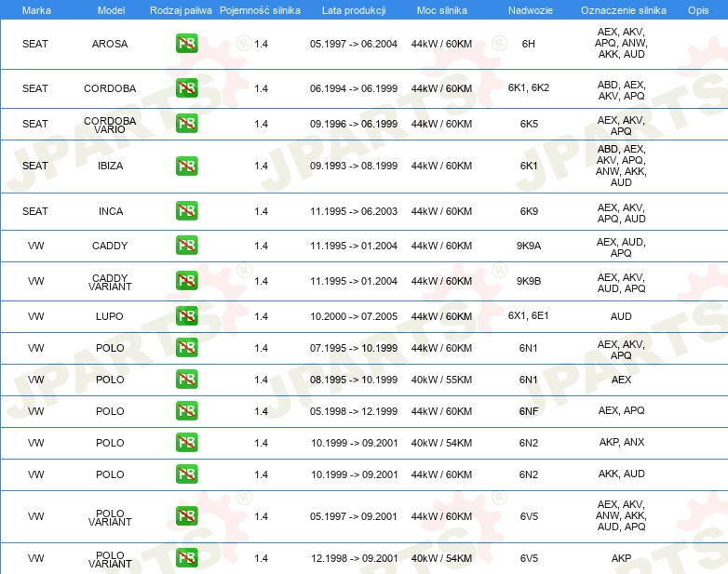Select SEAT brand cell in the IBIZA row
Screen dimensions: 728x574
coord(35,166)
